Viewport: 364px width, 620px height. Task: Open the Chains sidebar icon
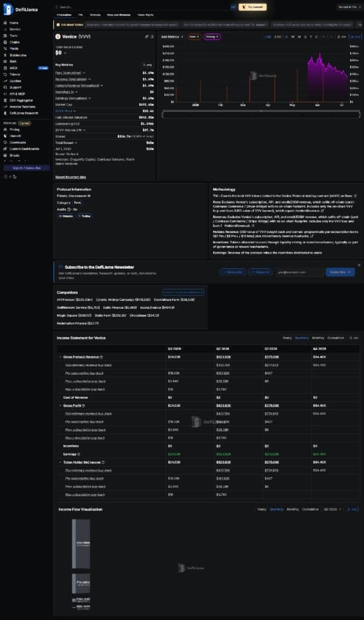[x=5, y=42]
